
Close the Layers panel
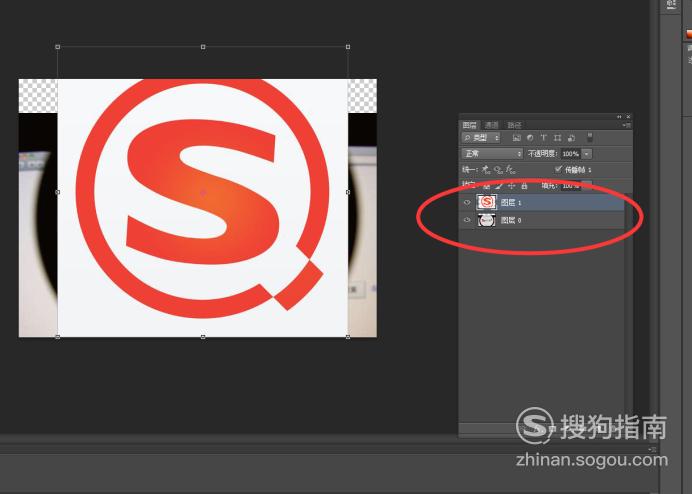coord(628,117)
